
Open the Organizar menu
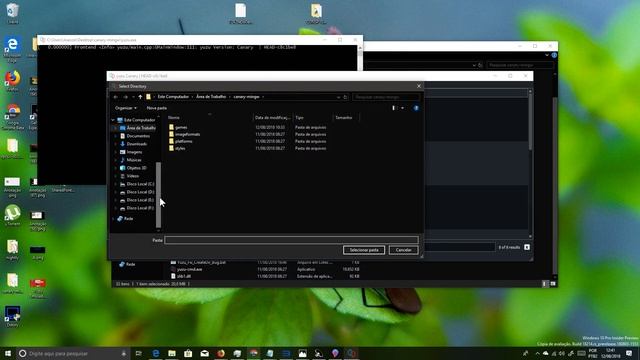tap(126, 108)
